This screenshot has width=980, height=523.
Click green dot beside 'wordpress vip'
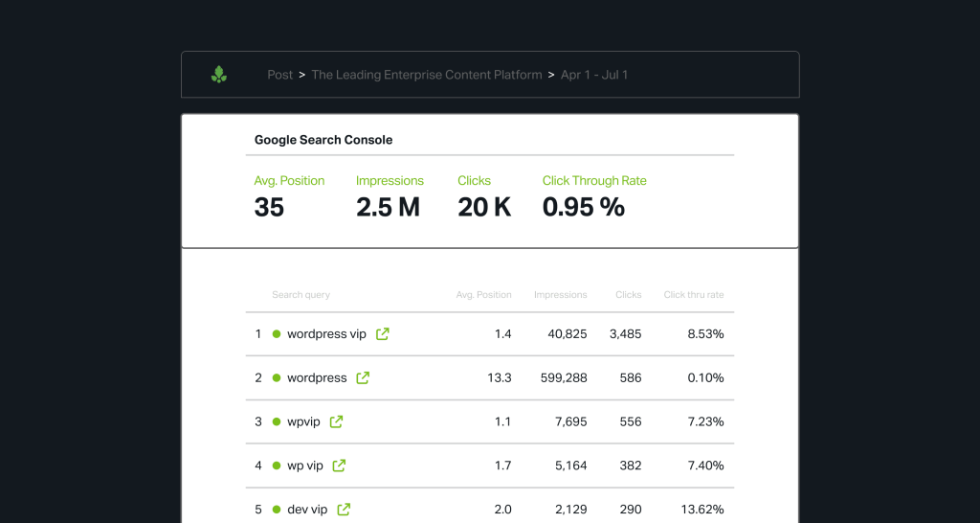(x=277, y=334)
